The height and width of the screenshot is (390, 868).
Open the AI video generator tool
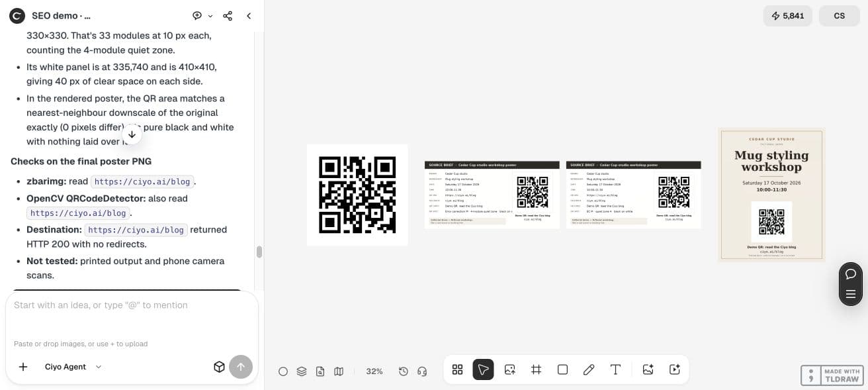[x=674, y=369]
